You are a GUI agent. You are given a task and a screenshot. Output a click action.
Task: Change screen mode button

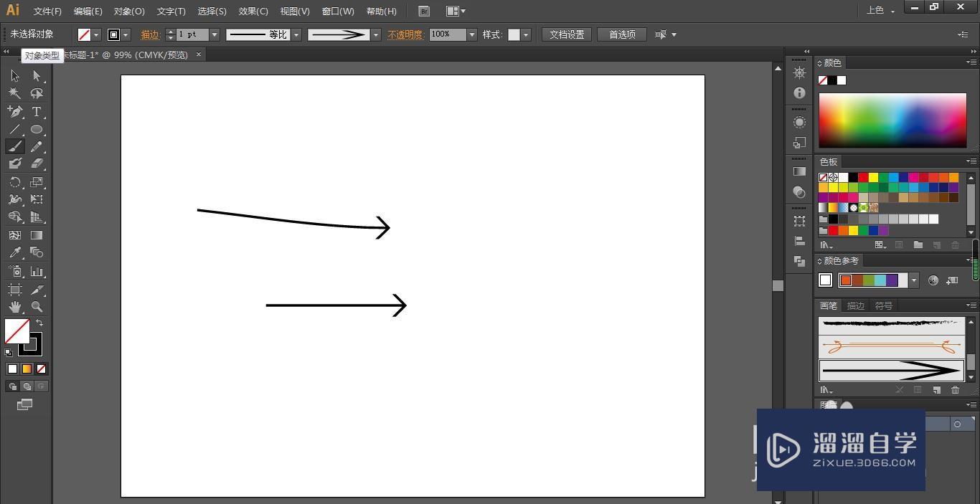coord(25,404)
